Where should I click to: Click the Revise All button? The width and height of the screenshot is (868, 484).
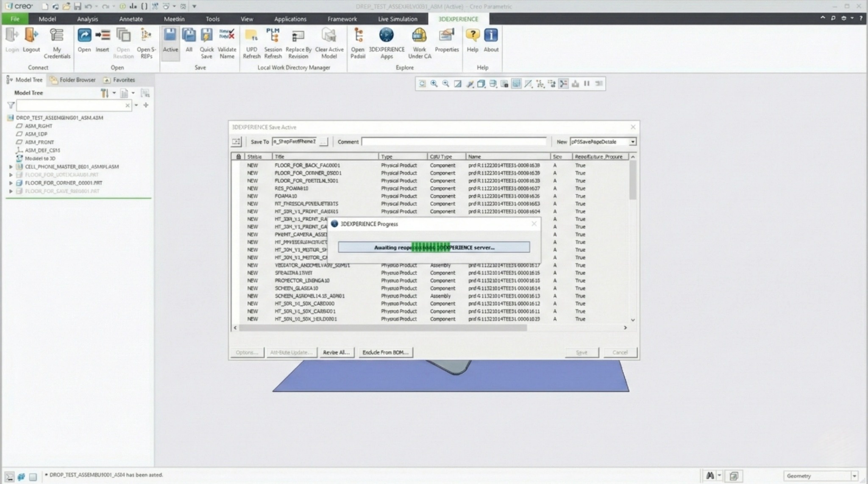336,352
